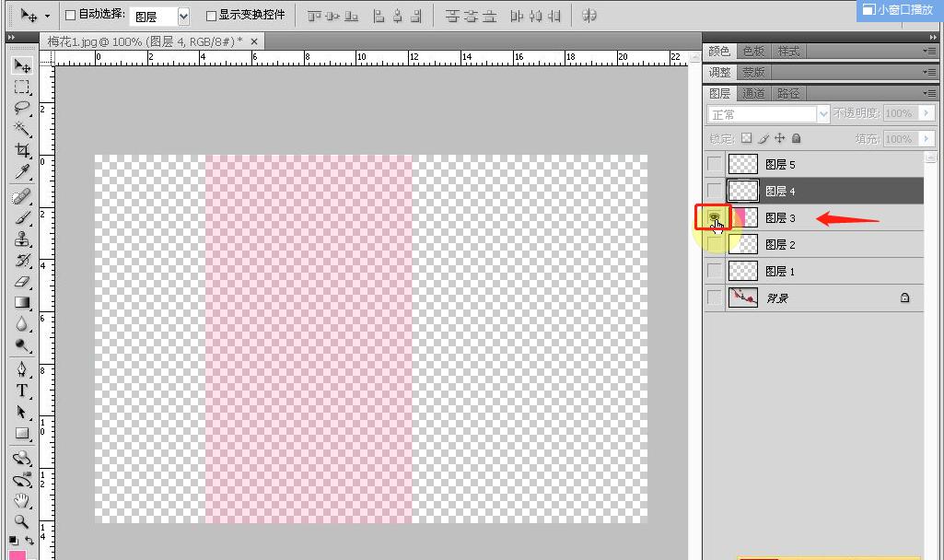Viewport: 944px width, 560px height.
Task: Switch to the 色板 tab
Action: [753, 51]
